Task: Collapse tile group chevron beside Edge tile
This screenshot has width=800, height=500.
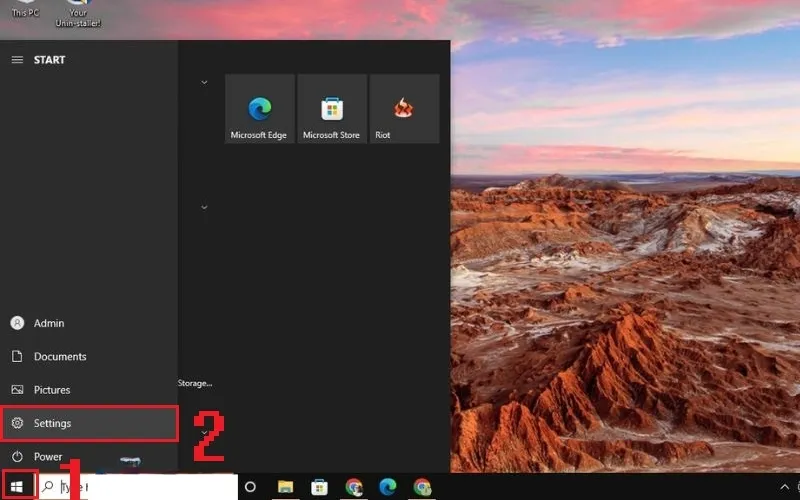Action: click(204, 82)
